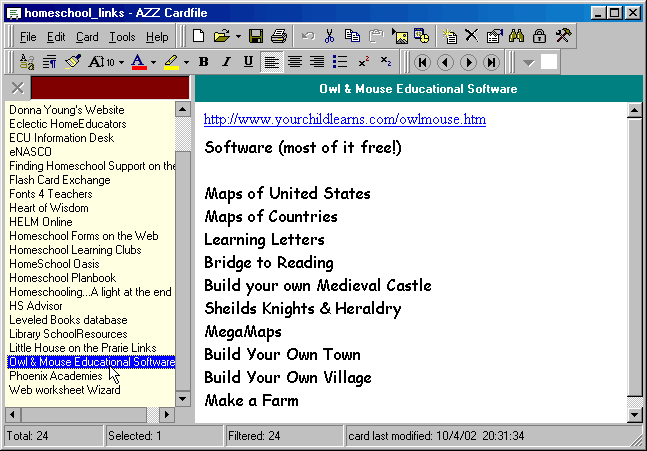
Task: Go to the previous card
Action: click(x=445, y=63)
